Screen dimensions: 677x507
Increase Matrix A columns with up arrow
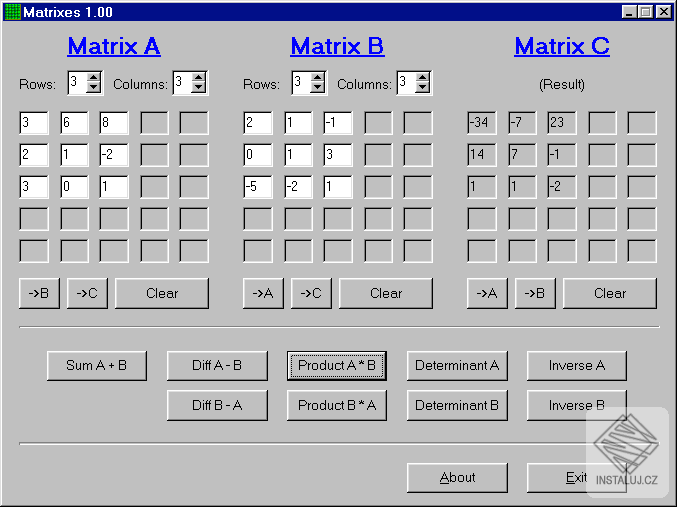(x=199, y=78)
